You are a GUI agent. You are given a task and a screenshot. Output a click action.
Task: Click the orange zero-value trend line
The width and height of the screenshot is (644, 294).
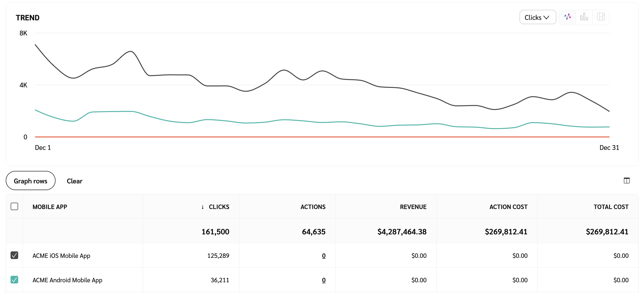point(322,137)
